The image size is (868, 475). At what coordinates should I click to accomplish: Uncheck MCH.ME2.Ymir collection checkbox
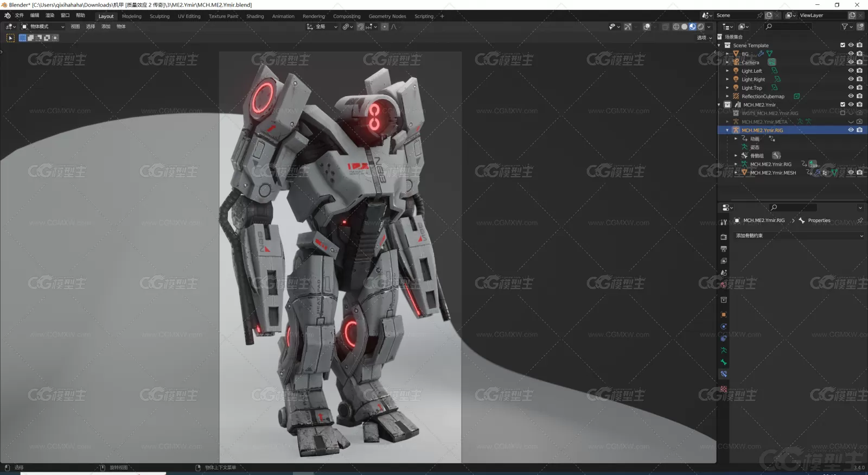tap(843, 104)
